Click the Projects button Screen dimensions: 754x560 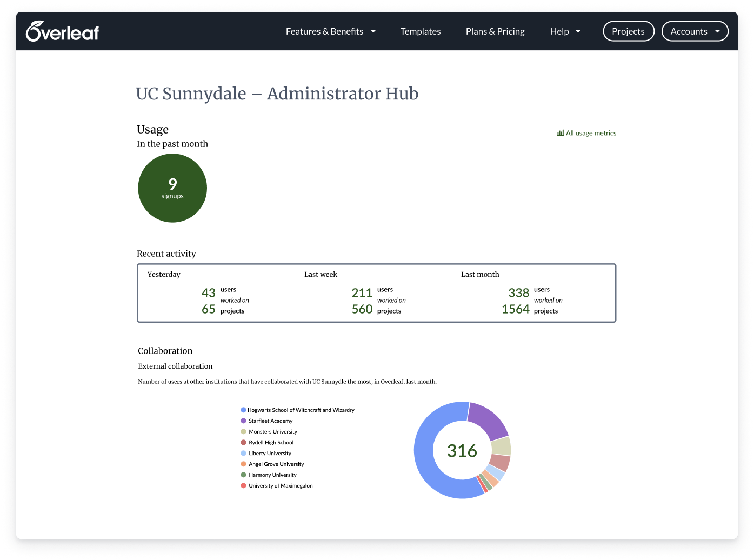point(628,31)
